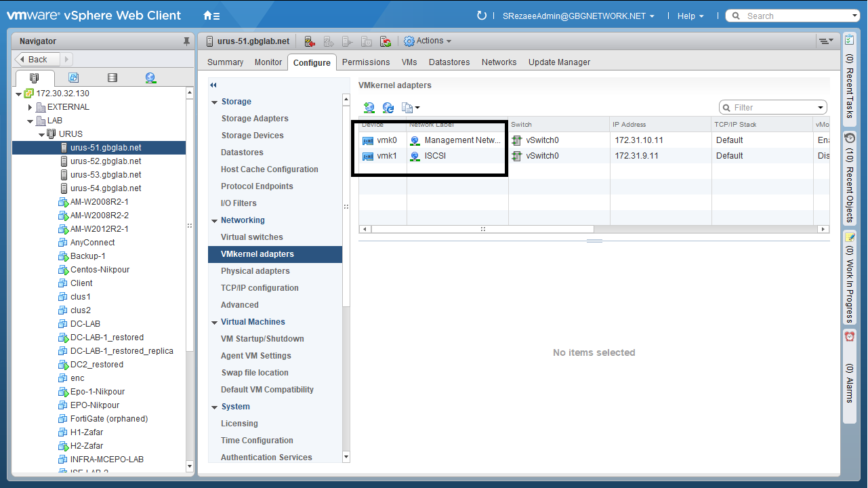Click the home menu icon

pyautogui.click(x=211, y=16)
